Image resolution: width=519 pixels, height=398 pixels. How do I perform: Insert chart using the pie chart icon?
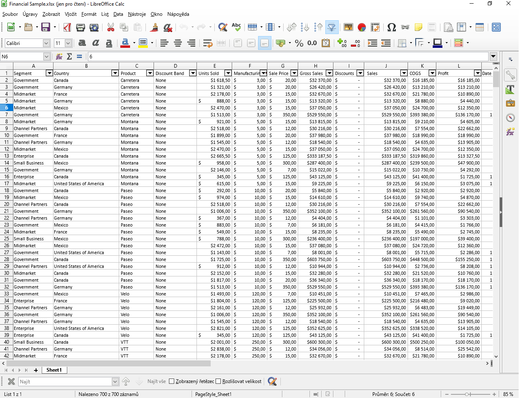tap(362, 27)
